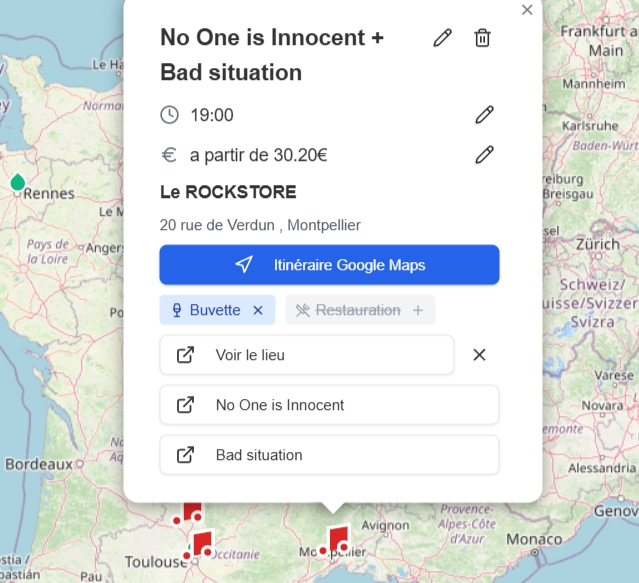Screen dimensions: 639x583
Task: Edit the event title with the pencil icon
Action: (443, 38)
